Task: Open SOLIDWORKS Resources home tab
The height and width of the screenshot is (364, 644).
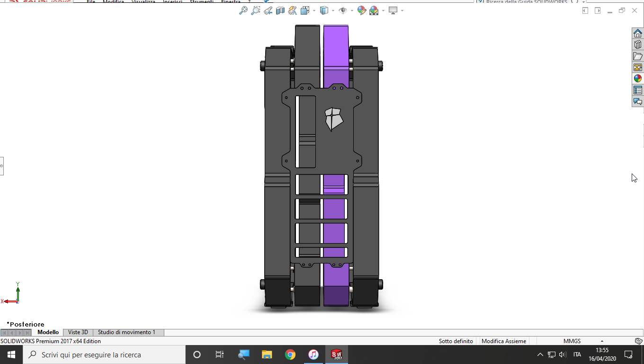Action: tap(638, 33)
